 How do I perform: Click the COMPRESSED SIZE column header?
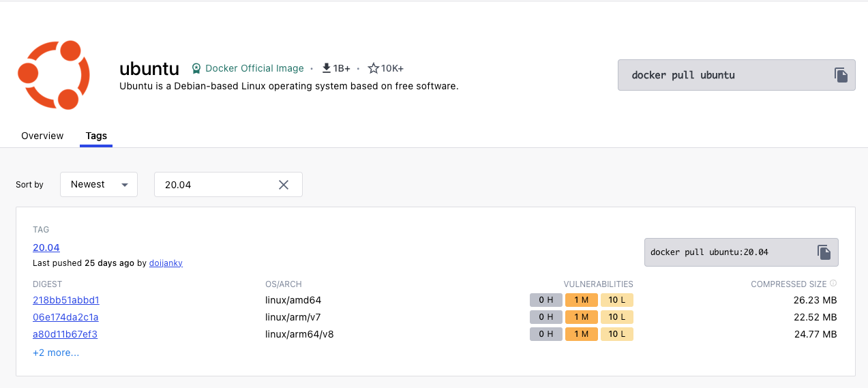tap(789, 284)
